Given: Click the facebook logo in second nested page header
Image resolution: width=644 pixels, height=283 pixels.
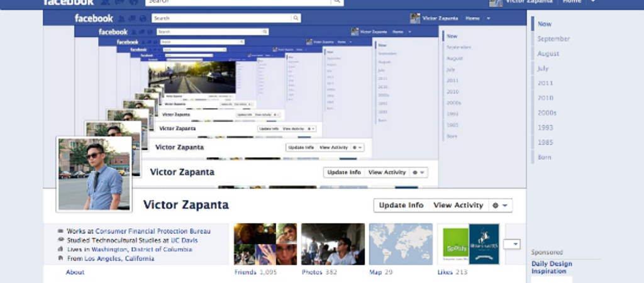Looking at the screenshot, I should (x=113, y=31).
